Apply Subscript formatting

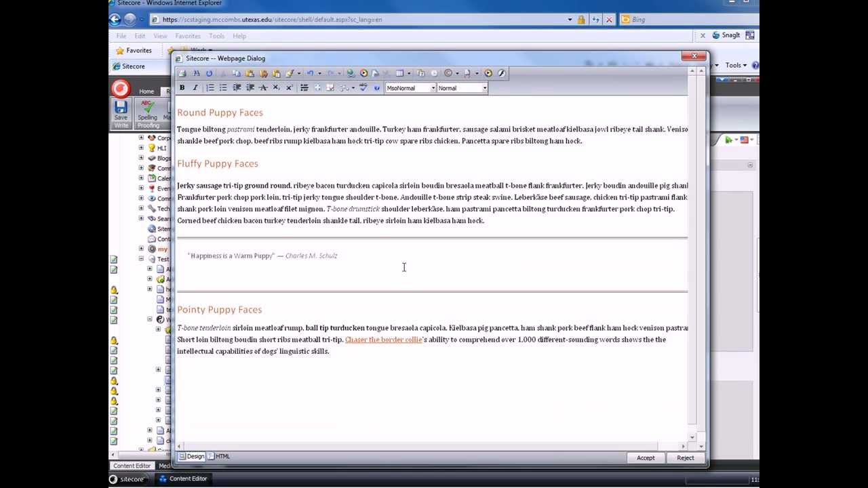tap(276, 88)
